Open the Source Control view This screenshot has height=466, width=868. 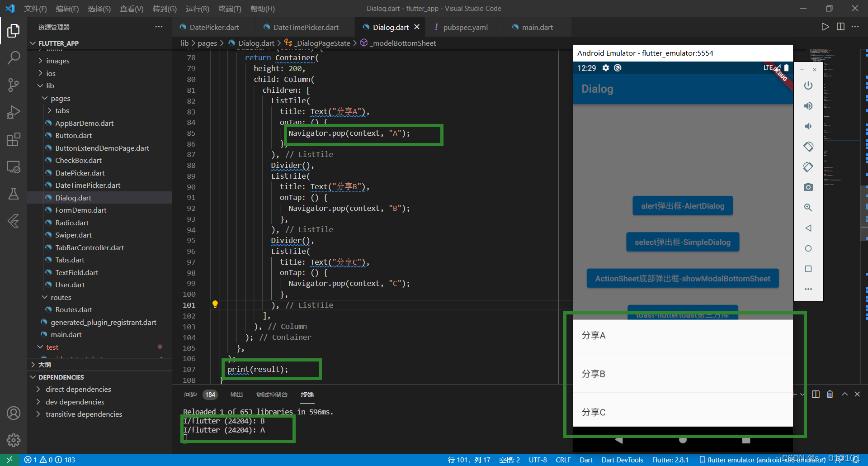[14, 85]
